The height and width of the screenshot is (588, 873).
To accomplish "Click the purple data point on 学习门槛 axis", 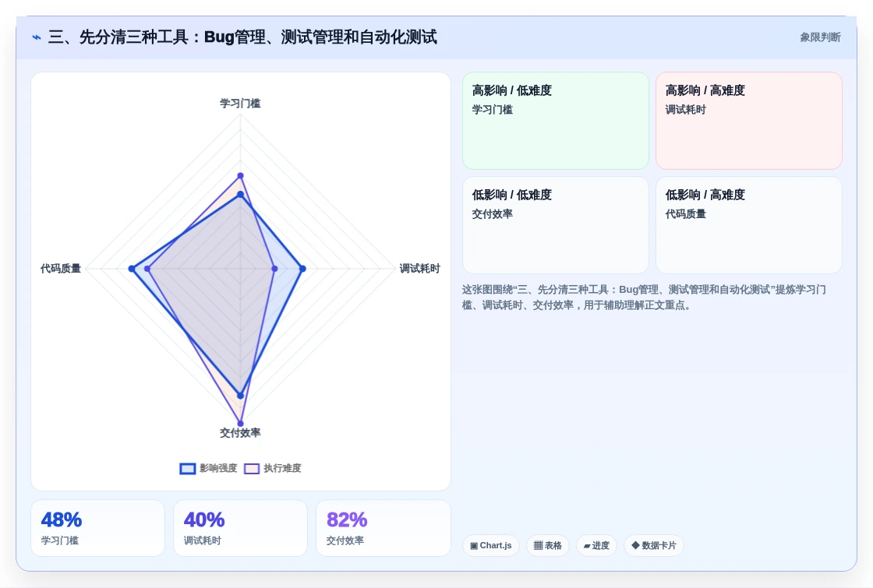I will pyautogui.click(x=241, y=176).
